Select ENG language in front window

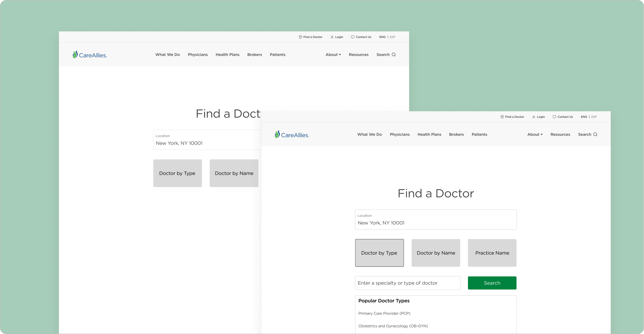click(x=584, y=117)
